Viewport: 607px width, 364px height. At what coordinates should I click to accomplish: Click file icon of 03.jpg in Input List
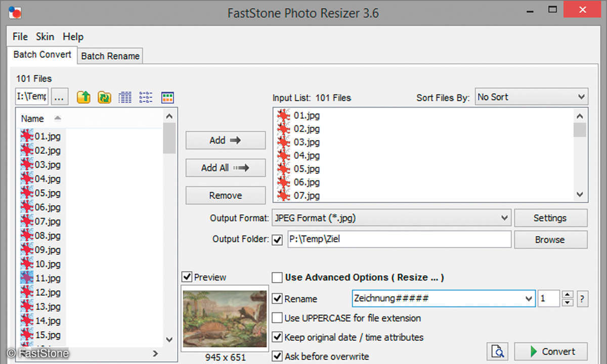click(284, 142)
